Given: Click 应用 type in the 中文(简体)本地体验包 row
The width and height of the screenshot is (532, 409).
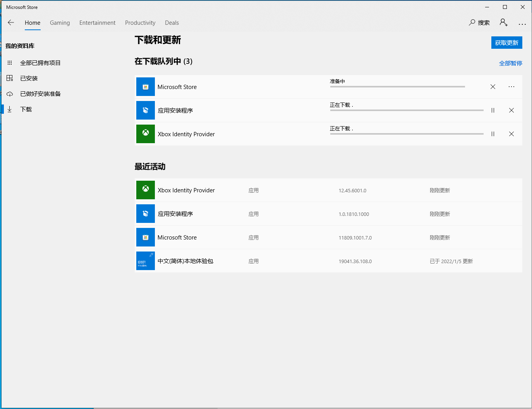Looking at the screenshot, I should point(253,261).
